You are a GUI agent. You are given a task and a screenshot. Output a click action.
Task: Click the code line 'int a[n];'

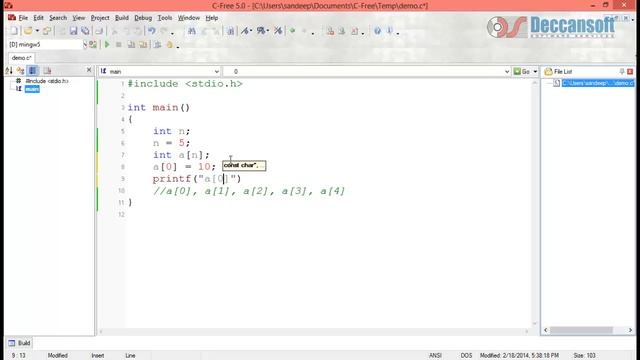(181, 155)
